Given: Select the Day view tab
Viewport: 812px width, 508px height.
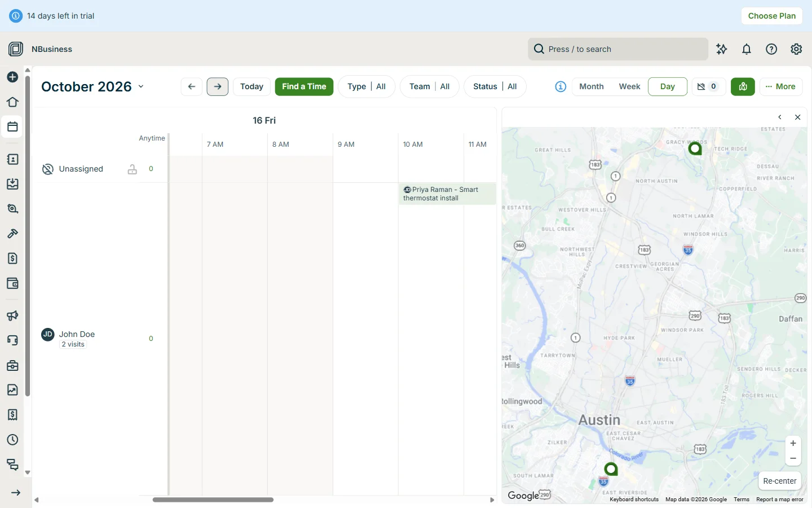Looking at the screenshot, I should point(668,86).
